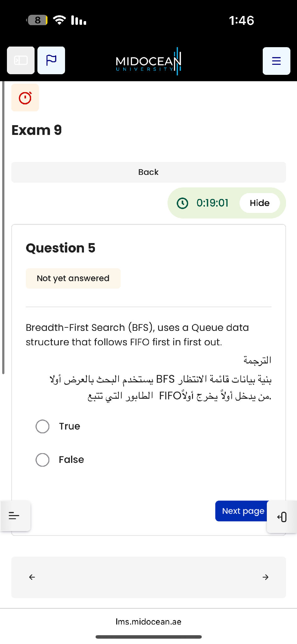This screenshot has height=644, width=297.
Task: Click the red timer stopwatch icon
Action: click(25, 97)
